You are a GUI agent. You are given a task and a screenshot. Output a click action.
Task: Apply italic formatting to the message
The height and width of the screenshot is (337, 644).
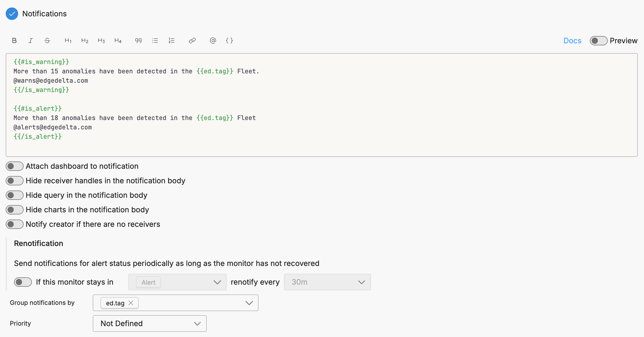[x=31, y=40]
